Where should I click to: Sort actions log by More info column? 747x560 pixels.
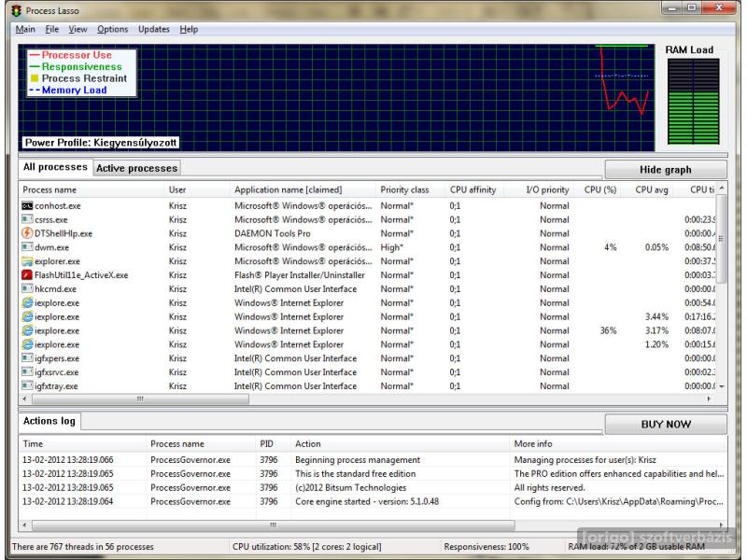[618, 444]
